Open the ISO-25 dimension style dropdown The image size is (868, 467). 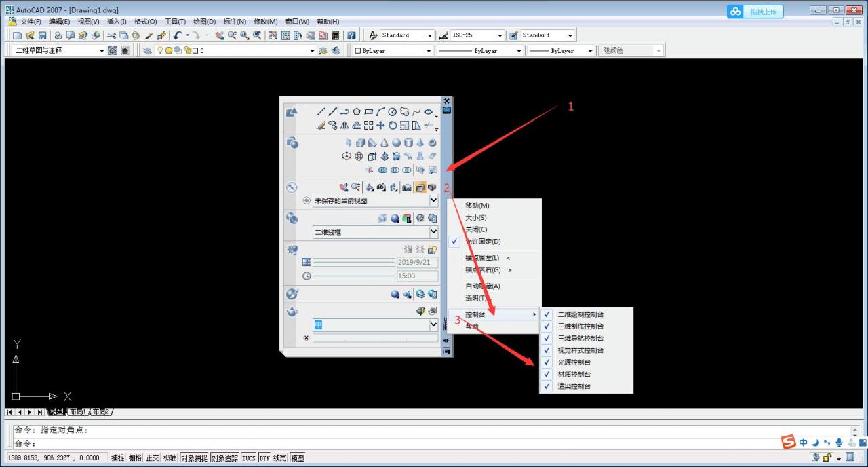pos(500,35)
